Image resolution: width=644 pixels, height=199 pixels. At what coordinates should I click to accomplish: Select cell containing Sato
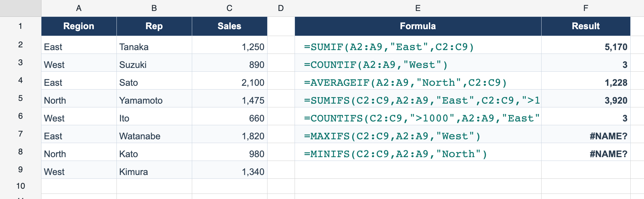(x=154, y=81)
